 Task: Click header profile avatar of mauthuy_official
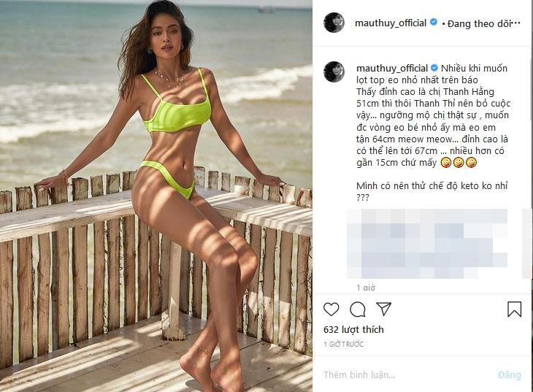click(x=334, y=23)
